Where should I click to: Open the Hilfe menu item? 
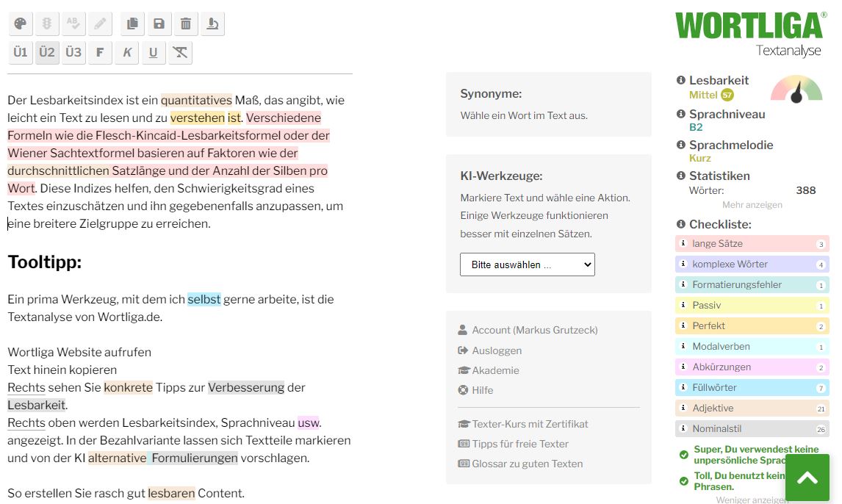click(x=483, y=390)
